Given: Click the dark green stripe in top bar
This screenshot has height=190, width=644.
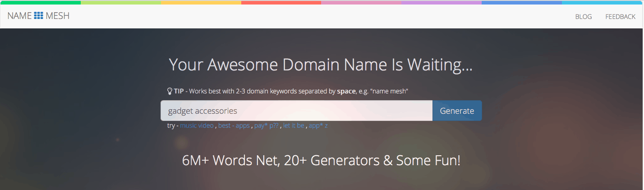Looking at the screenshot, I should (40, 2).
